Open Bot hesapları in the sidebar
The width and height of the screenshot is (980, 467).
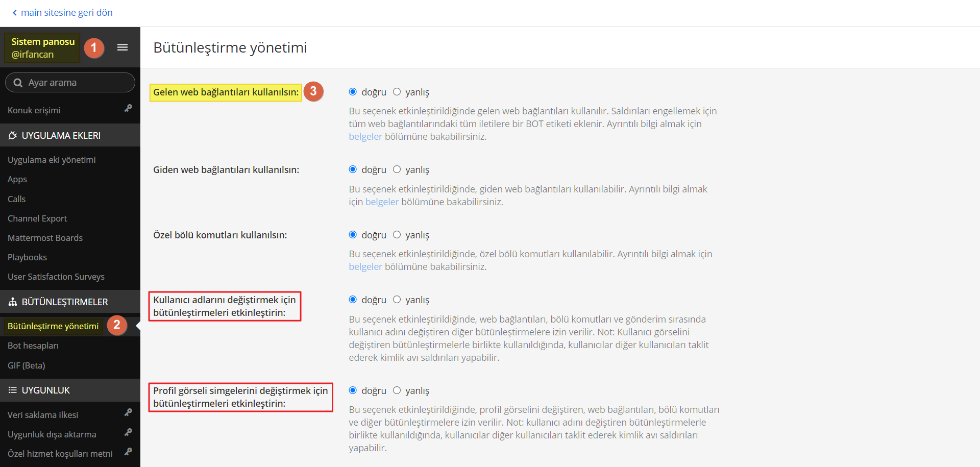point(33,346)
